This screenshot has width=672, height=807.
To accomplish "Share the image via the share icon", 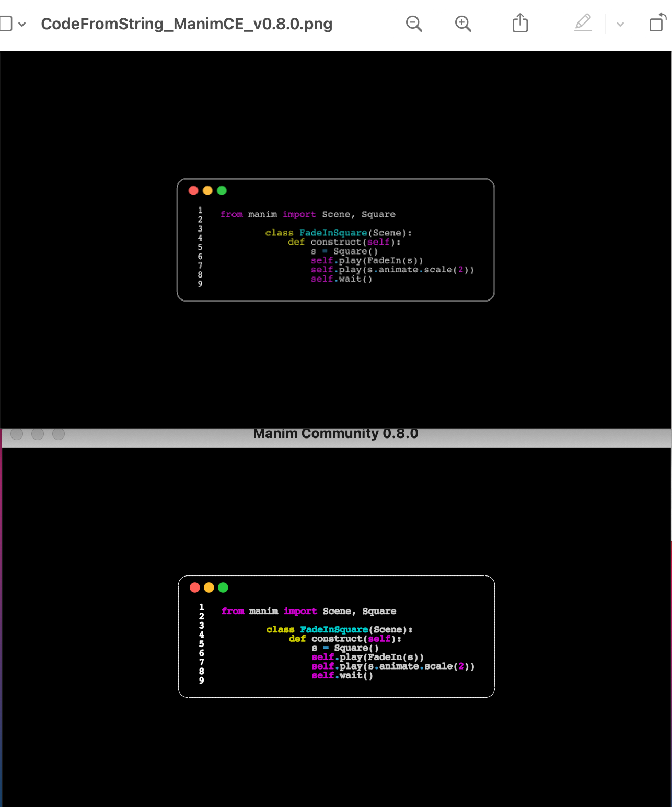I will [519, 24].
